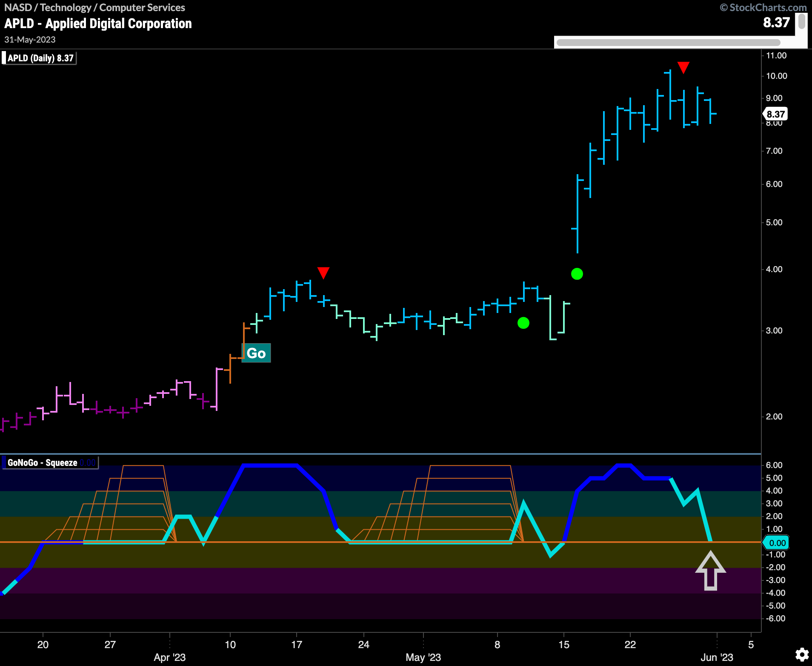
Task: Click the 8.37 current price tag on axis
Action: tap(775, 114)
